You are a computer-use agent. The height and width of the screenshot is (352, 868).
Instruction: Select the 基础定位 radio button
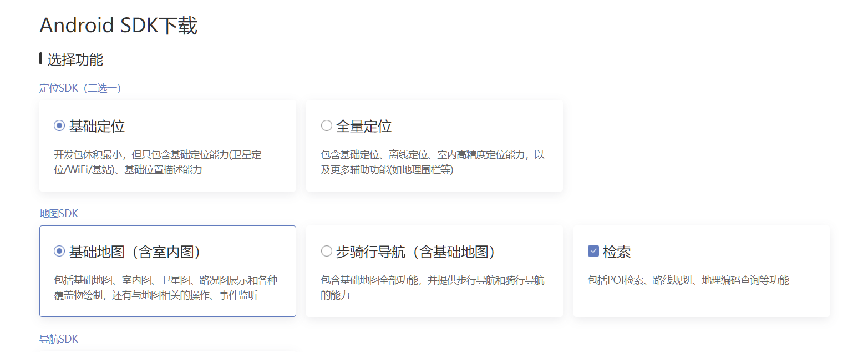click(x=59, y=125)
